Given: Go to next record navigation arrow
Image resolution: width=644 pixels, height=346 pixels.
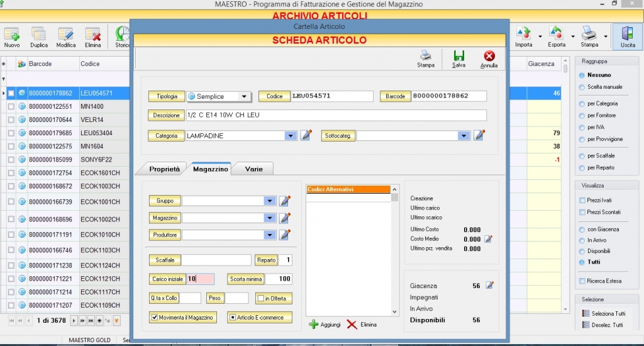Looking at the screenshot, I should 74,321.
